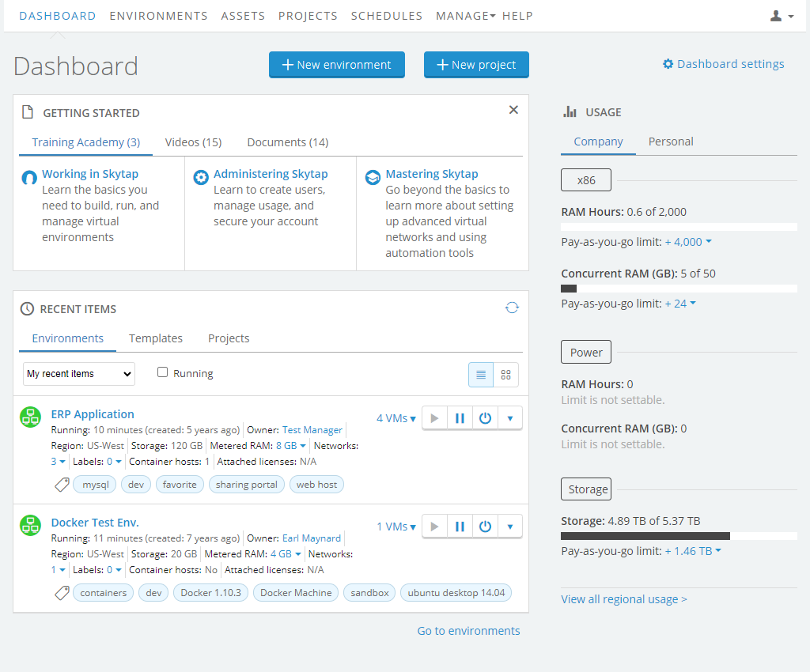Select the Company usage tab
This screenshot has width=810, height=672.
tap(598, 142)
